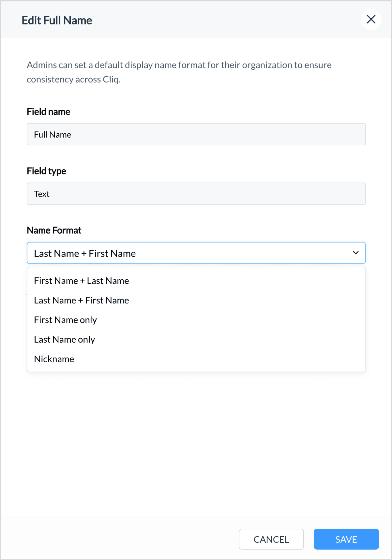The width and height of the screenshot is (392, 560).
Task: Choose Nickname as name format
Action: coord(196,359)
